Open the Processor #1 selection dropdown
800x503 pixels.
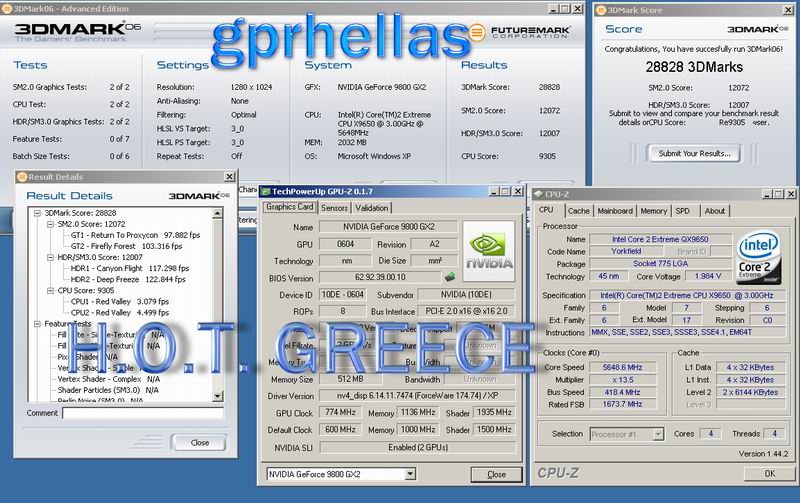pos(658,434)
